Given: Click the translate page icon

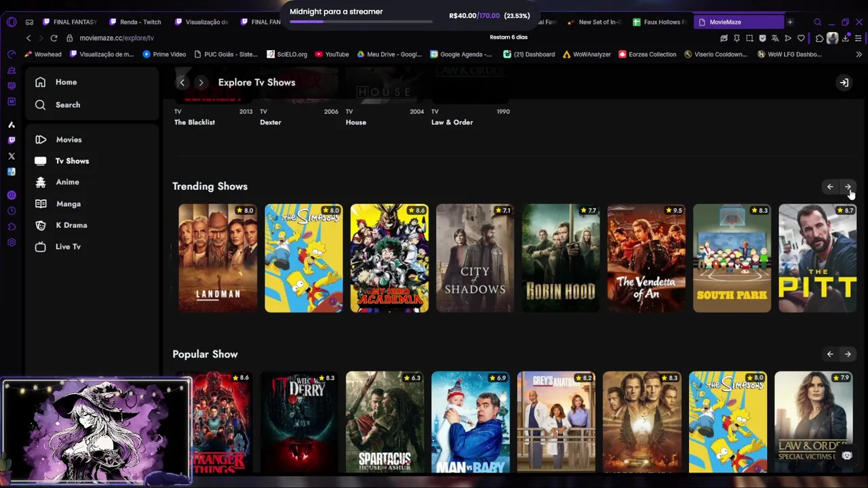Looking at the screenshot, I should (x=775, y=39).
